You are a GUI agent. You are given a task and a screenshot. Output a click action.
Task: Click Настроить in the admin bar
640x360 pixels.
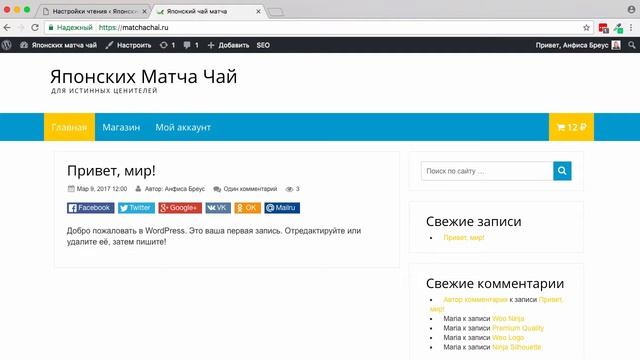point(128,45)
